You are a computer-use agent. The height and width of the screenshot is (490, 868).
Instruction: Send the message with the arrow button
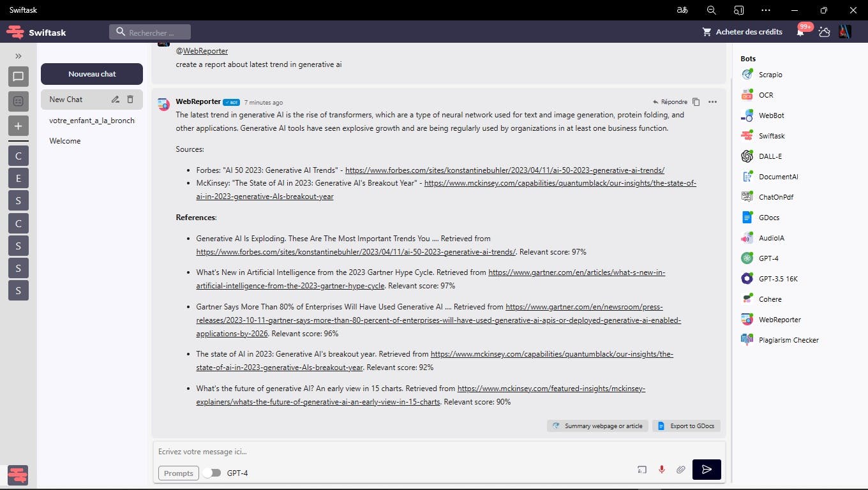(x=707, y=470)
